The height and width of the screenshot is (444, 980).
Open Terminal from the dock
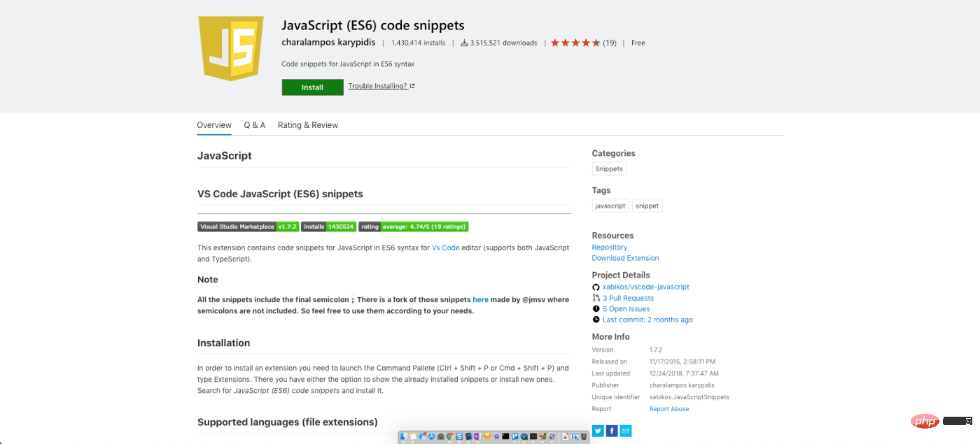505,437
